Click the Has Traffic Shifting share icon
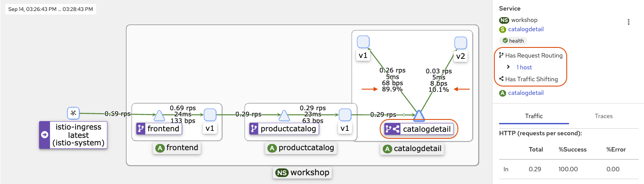The image size is (644, 184). click(x=501, y=79)
